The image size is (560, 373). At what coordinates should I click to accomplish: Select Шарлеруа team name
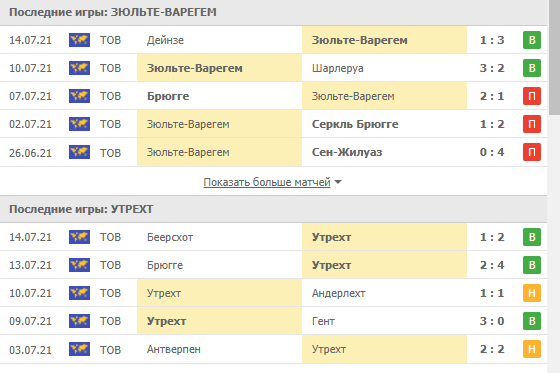pyautogui.click(x=338, y=68)
